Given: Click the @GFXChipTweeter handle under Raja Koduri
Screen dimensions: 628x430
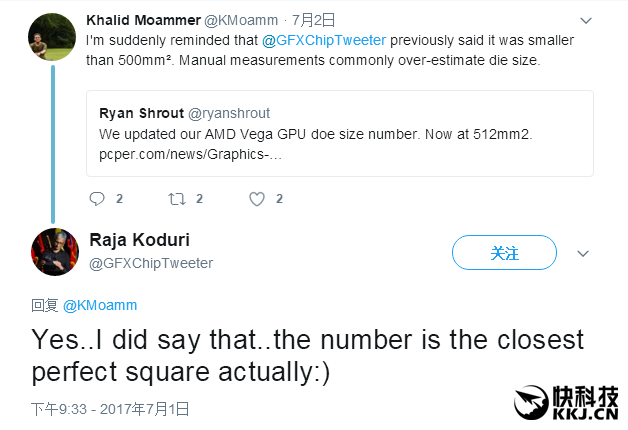Looking at the screenshot, I should [x=152, y=263].
